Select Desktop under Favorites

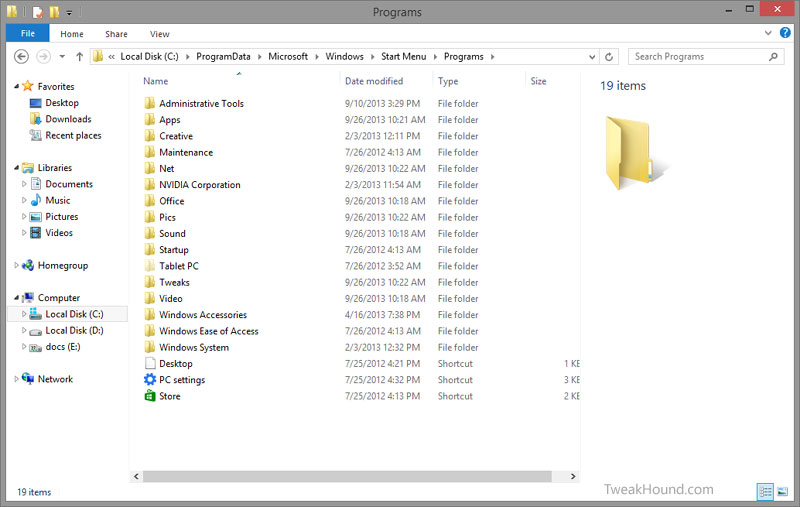62,103
